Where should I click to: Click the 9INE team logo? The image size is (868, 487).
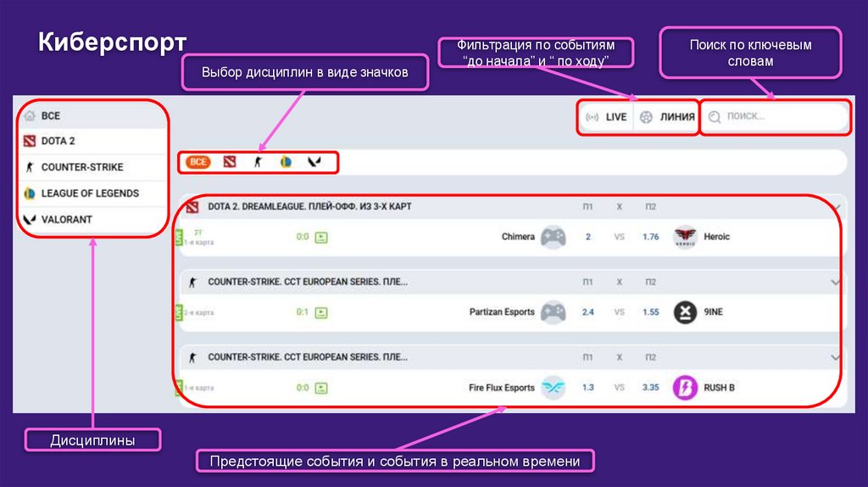(x=685, y=312)
